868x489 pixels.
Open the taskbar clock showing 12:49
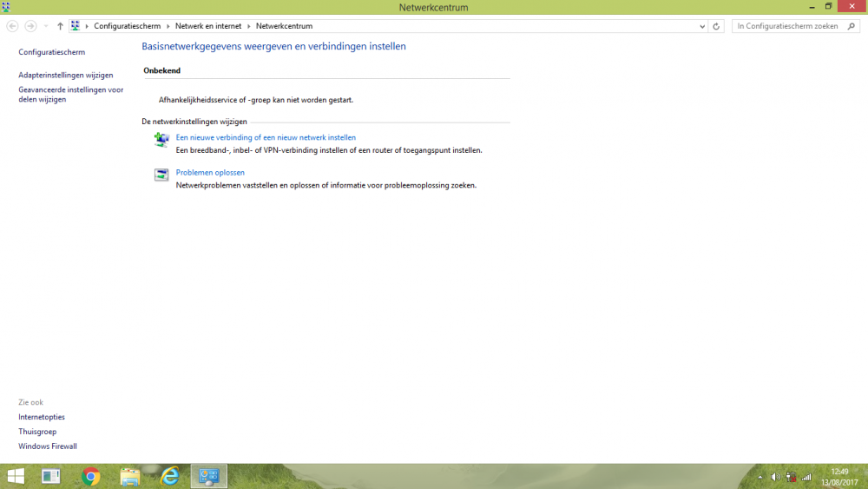click(839, 477)
